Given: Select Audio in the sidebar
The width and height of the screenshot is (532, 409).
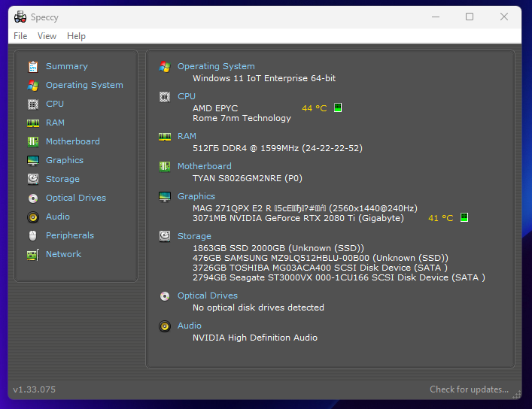Looking at the screenshot, I should [x=58, y=217].
